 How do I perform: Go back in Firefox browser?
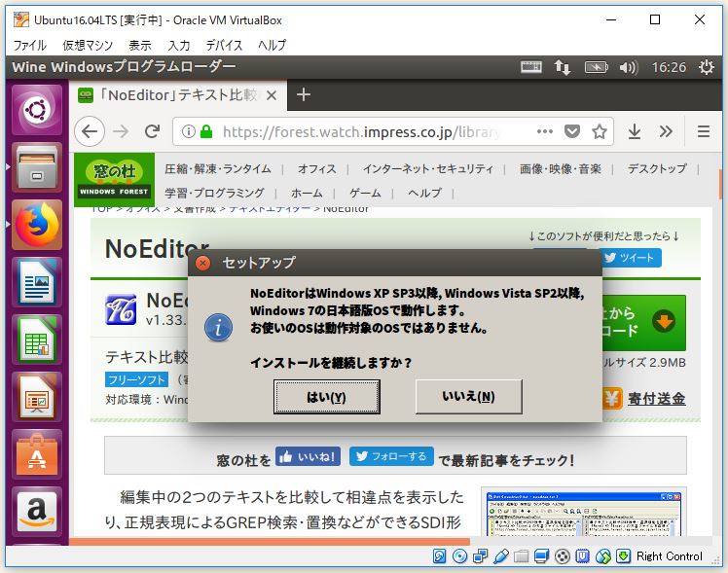click(90, 131)
